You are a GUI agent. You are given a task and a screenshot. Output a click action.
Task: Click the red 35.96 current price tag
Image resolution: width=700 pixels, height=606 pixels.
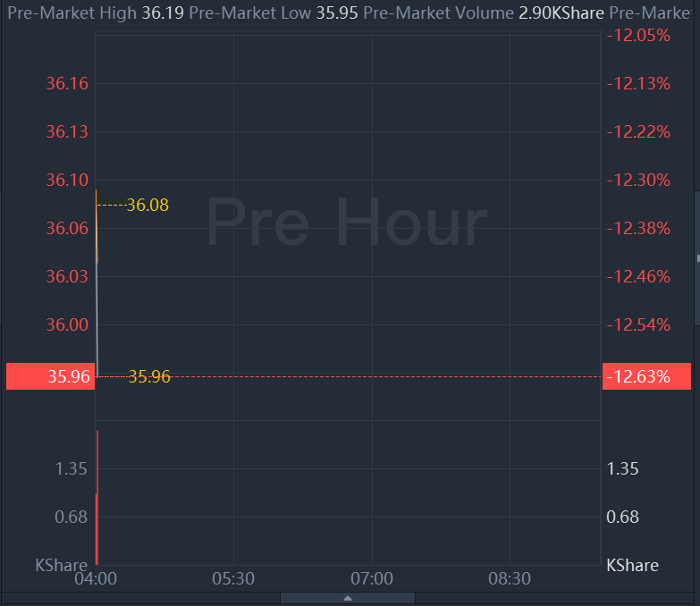(48, 376)
